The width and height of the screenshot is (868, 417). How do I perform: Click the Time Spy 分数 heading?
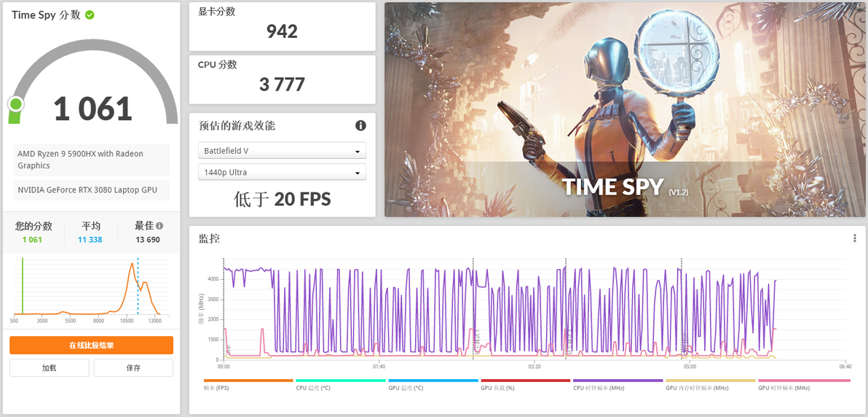coord(47,15)
